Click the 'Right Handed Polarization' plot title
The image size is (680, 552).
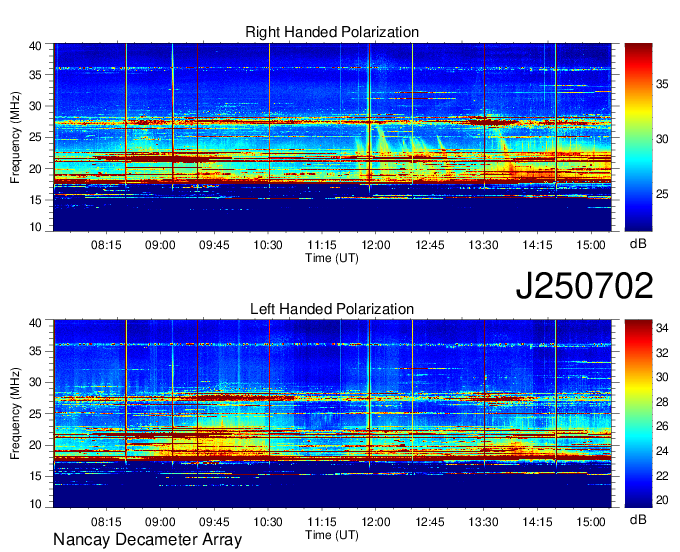[x=332, y=32]
